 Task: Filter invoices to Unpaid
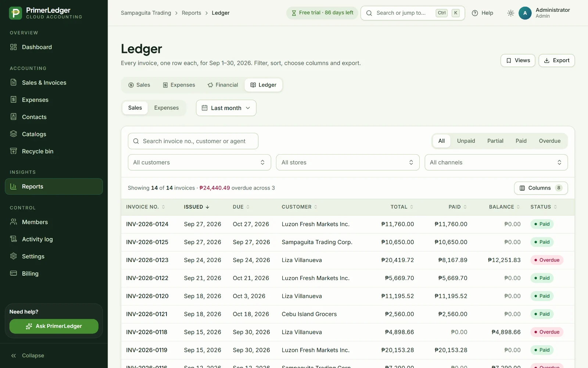466,141
